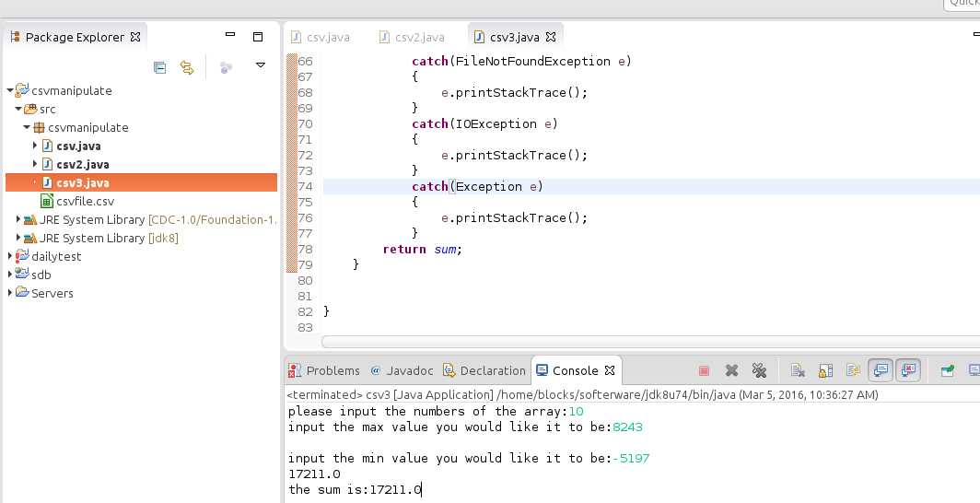Click the Remove Launch X icon in Console
The image size is (980, 503).
pyautogui.click(x=732, y=370)
